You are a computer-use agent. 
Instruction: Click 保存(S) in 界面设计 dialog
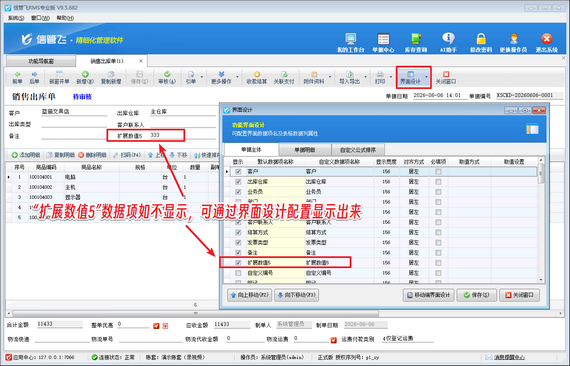tap(477, 295)
